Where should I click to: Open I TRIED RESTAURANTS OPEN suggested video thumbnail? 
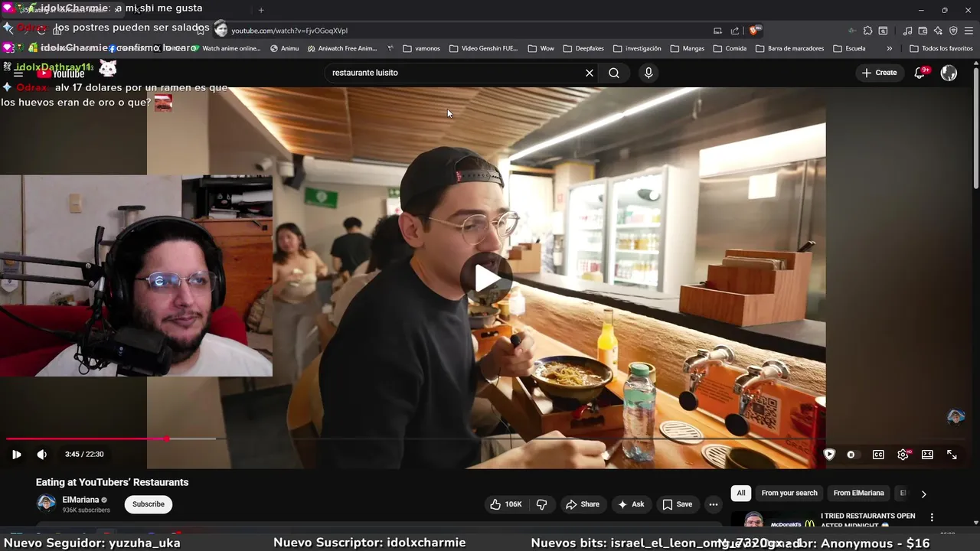click(x=773, y=520)
